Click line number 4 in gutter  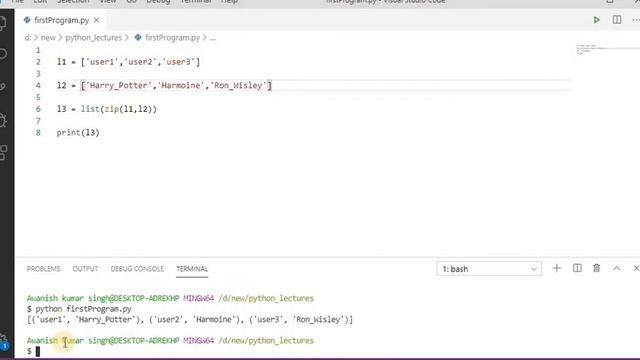point(38,86)
